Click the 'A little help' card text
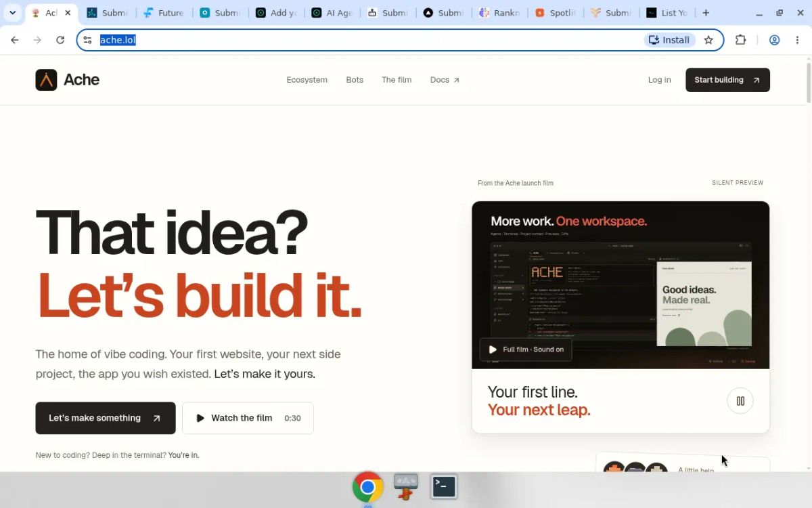The image size is (812, 508). (696, 469)
